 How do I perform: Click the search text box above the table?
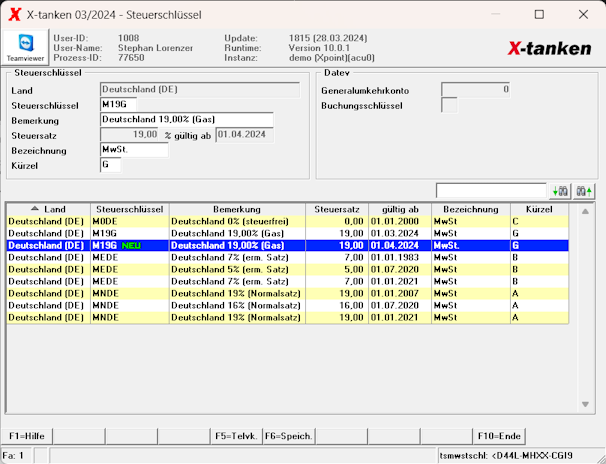point(491,191)
